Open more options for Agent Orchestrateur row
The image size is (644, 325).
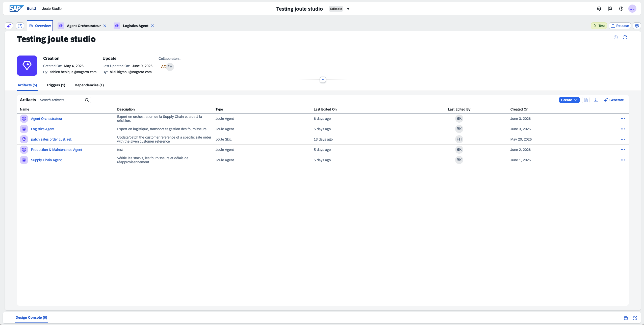[x=623, y=119]
